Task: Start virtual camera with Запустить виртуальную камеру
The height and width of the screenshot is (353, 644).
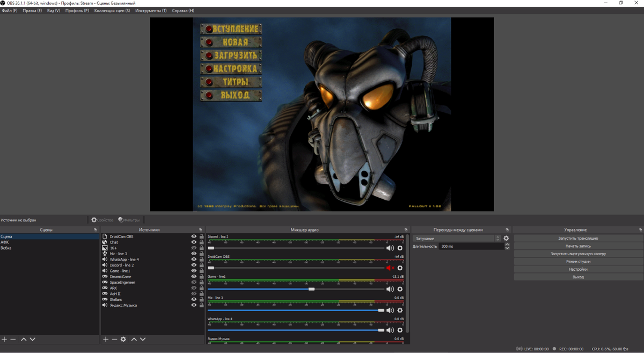Action: tap(578, 254)
